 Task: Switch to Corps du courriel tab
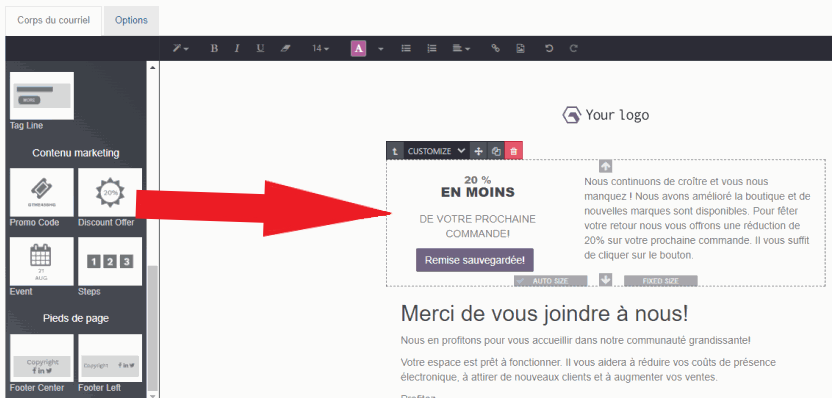54,21
